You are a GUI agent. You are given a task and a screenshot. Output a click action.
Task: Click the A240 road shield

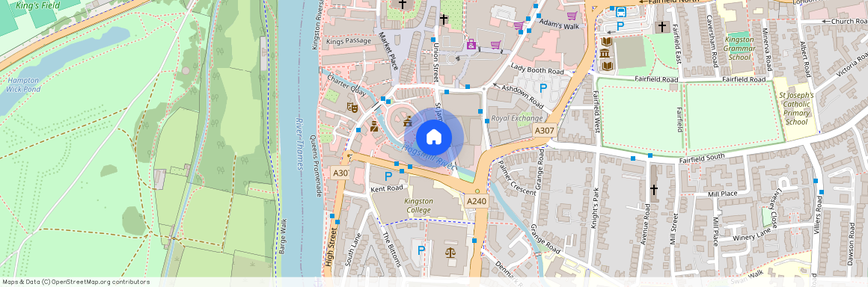pos(476,201)
